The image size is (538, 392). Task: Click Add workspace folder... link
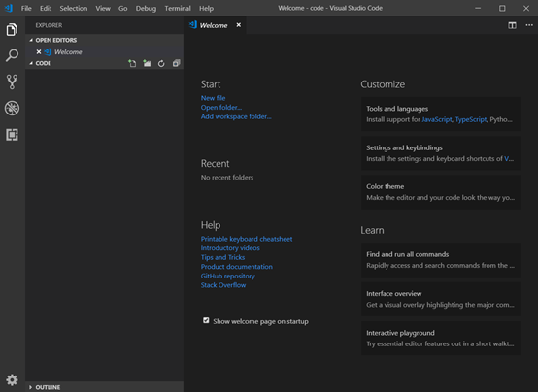click(236, 116)
